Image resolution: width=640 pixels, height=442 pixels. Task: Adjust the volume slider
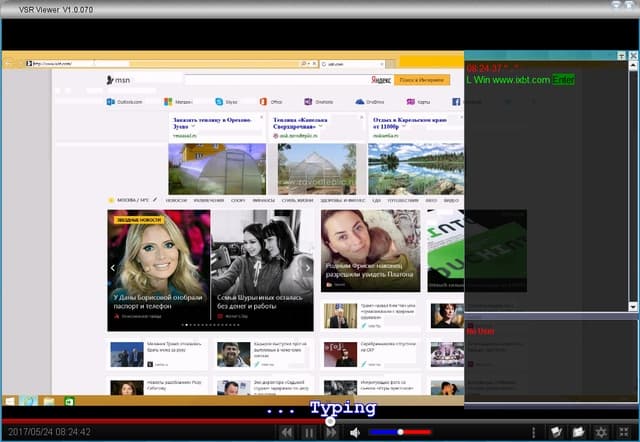[400, 432]
